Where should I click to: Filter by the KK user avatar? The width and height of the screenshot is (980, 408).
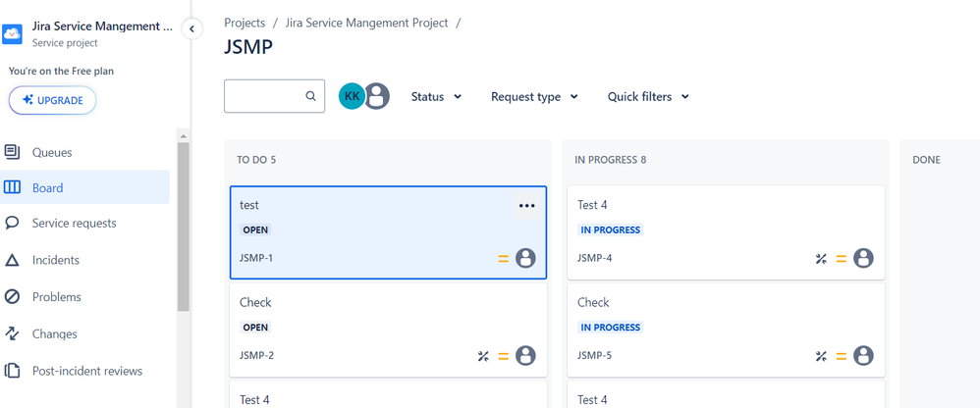[352, 96]
